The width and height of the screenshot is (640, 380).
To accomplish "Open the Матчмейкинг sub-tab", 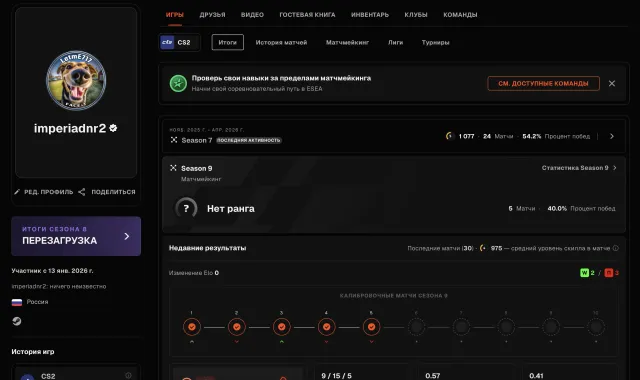I will 347,42.
